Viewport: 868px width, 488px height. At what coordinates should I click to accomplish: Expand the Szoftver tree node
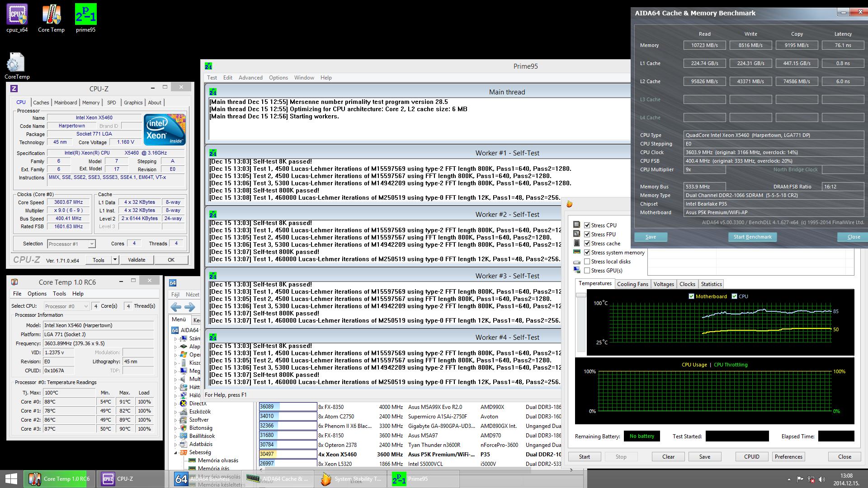176,420
